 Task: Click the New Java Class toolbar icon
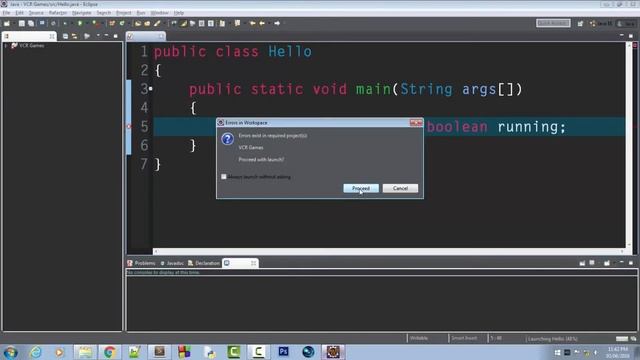tap(122, 23)
